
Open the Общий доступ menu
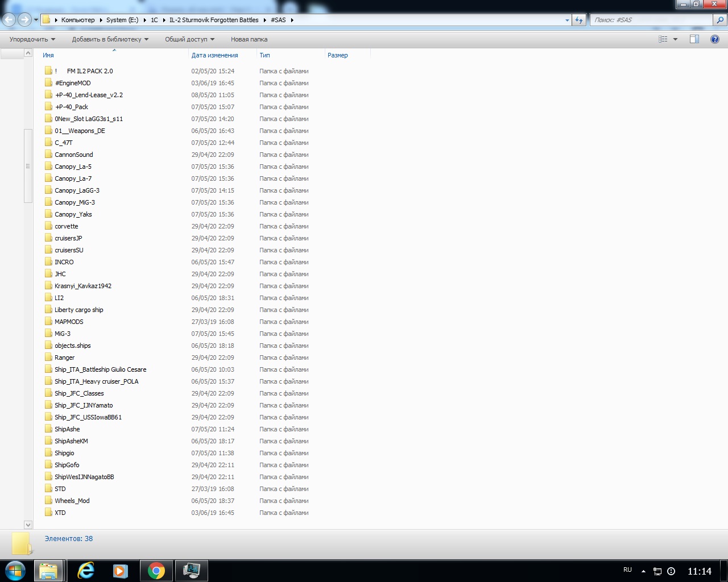point(190,39)
